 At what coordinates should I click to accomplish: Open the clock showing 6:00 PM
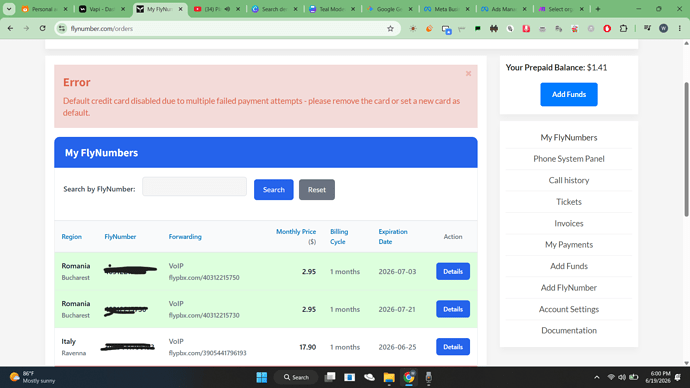coord(657,377)
